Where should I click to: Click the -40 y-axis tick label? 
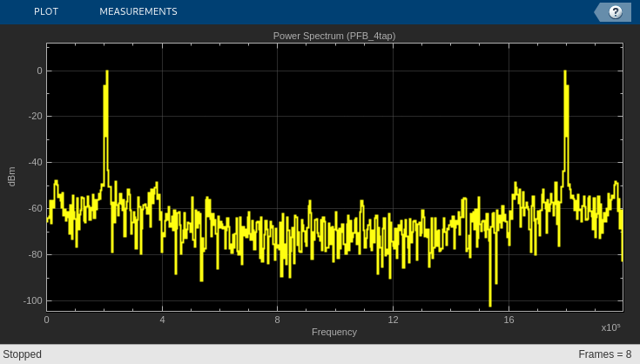click(35, 163)
